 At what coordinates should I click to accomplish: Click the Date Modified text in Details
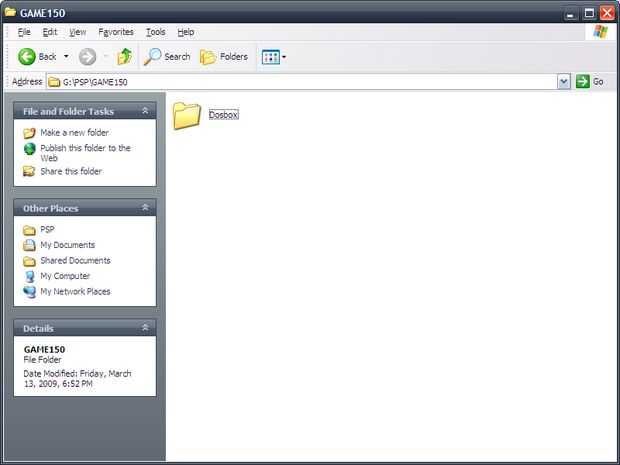pyautogui.click(x=78, y=378)
